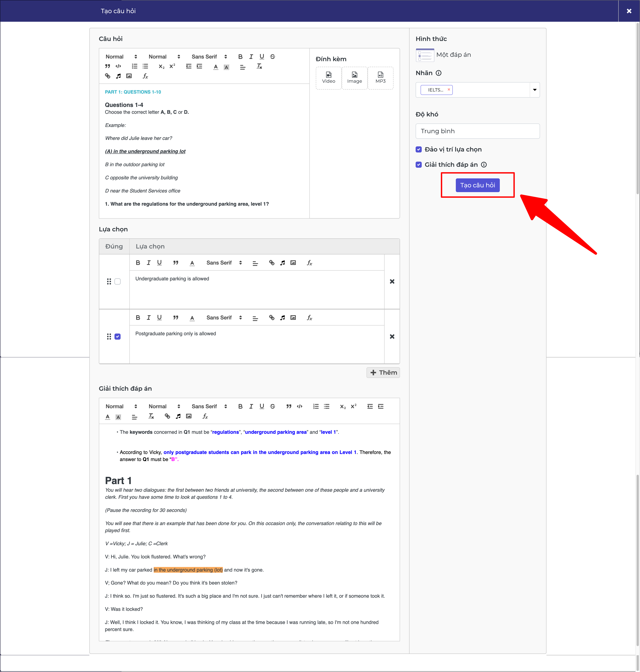Viewport: 640px width, 672px height.
Task: Remove the Undergraduate parking choice
Action: tap(392, 281)
